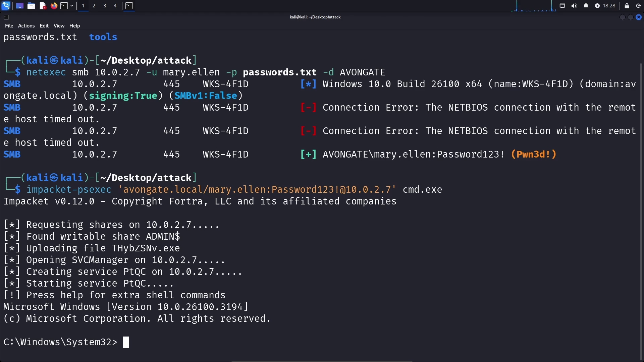Launch Firefox browser from the panel
Screen dimensions: 644x362
tap(54, 6)
